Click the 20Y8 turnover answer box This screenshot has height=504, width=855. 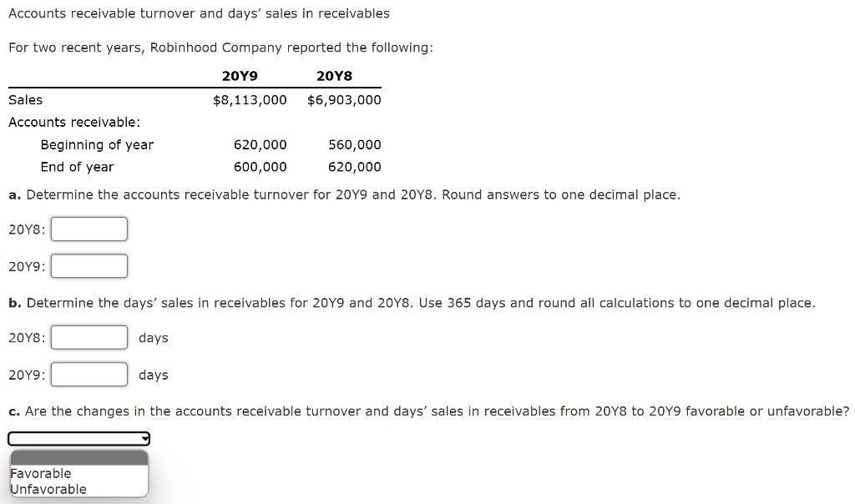(89, 229)
